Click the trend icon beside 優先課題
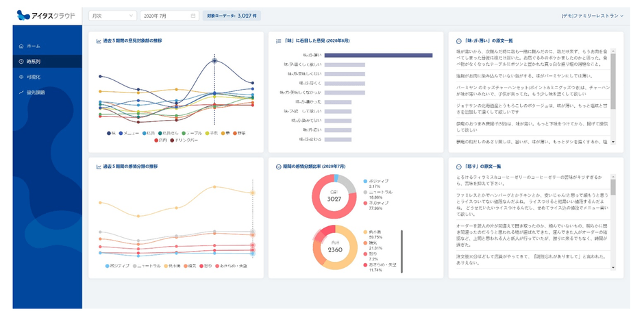The width and height of the screenshot is (644, 318). 21,92
